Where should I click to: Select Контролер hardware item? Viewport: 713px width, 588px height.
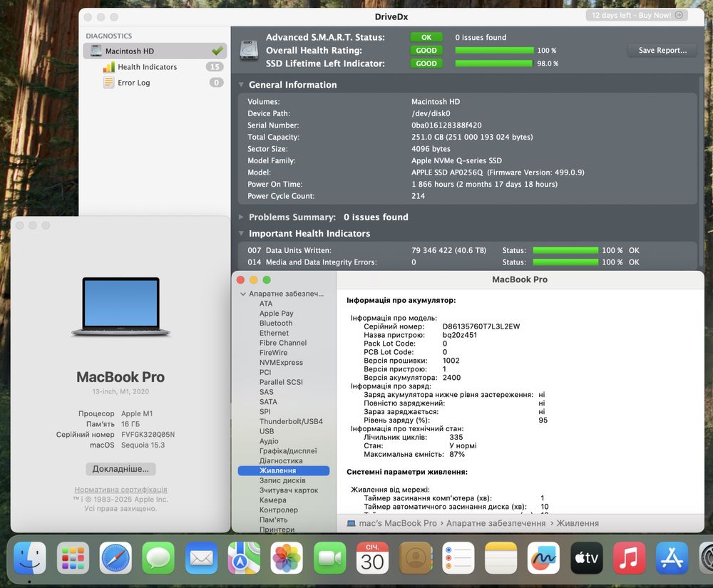pos(279,510)
